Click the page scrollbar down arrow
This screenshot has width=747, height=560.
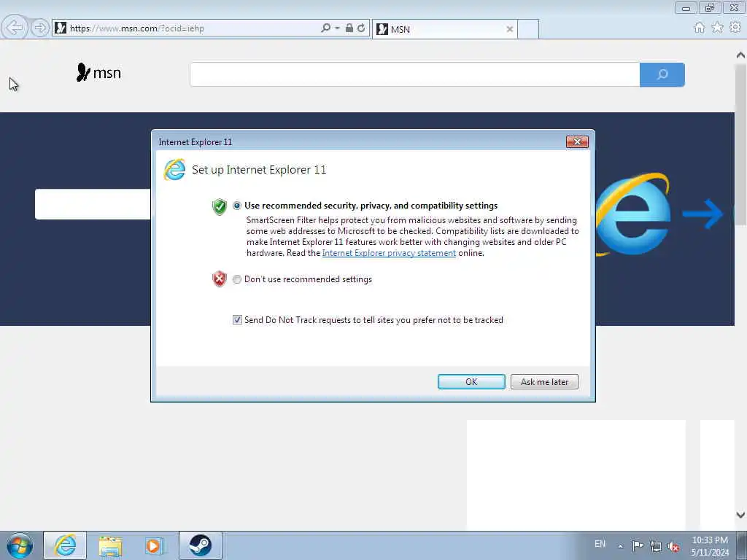click(x=740, y=515)
